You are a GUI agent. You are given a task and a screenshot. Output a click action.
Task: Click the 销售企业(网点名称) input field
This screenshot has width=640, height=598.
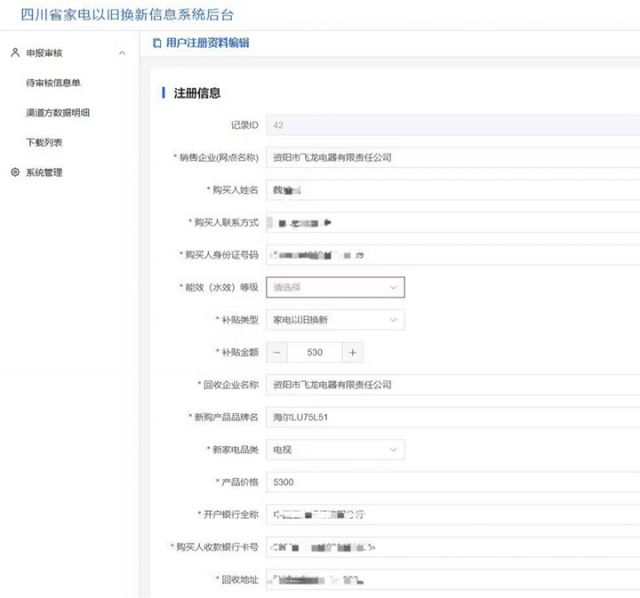click(x=450, y=158)
